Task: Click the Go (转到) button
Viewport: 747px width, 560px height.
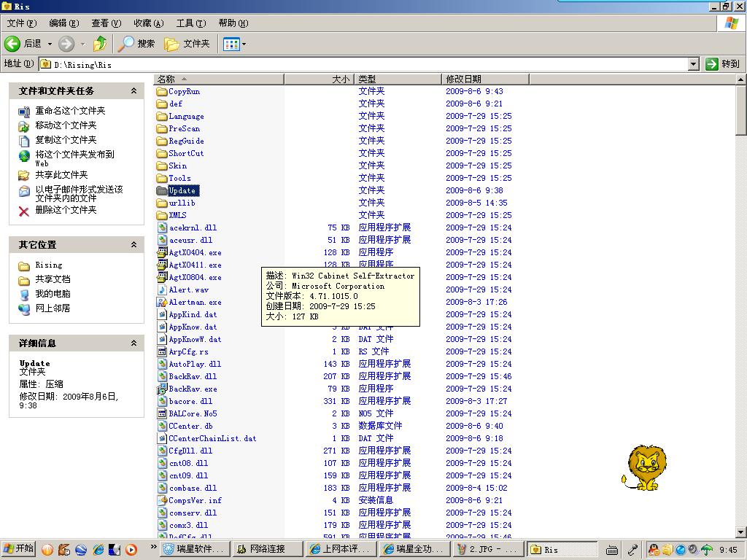Action: (x=722, y=64)
